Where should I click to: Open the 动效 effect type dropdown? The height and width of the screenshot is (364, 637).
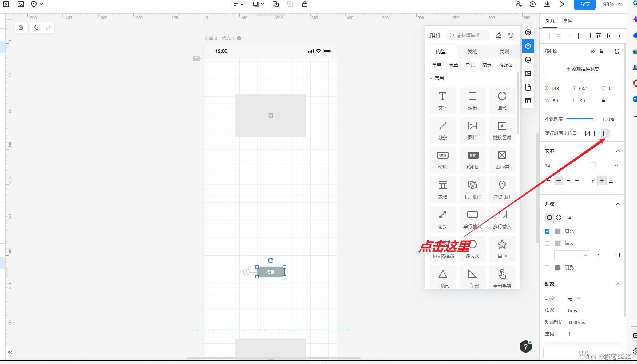click(574, 299)
